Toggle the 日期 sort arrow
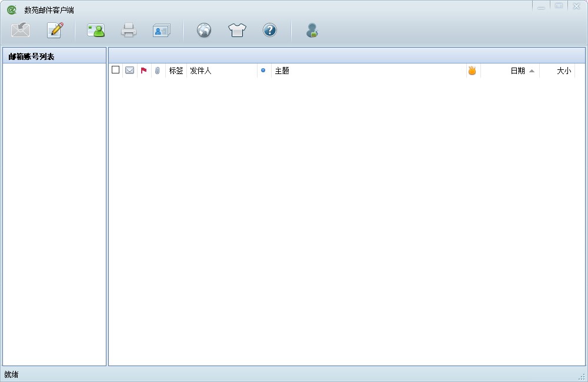 tap(532, 71)
